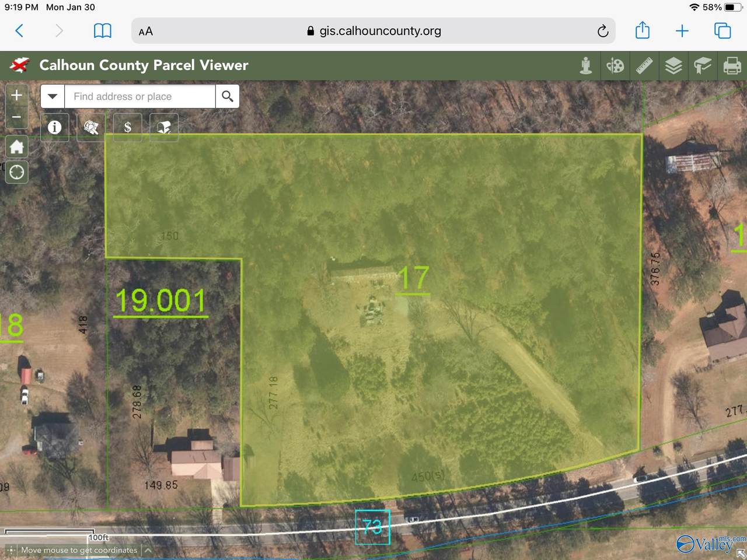Click the Print map icon
The image size is (747, 560).
click(732, 66)
